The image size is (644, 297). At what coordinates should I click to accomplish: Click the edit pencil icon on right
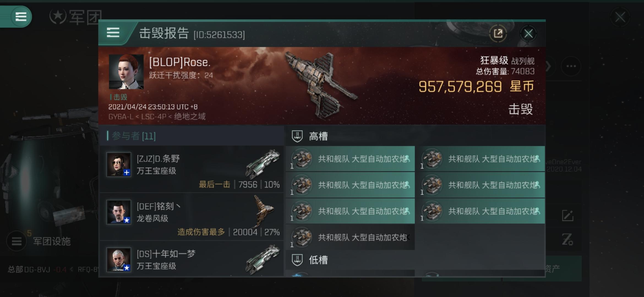[567, 216]
